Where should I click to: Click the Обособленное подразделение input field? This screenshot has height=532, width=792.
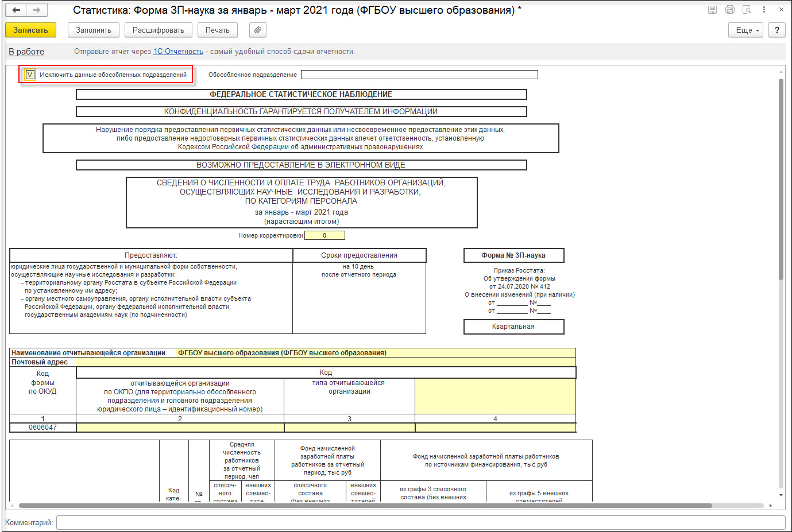tap(419, 75)
